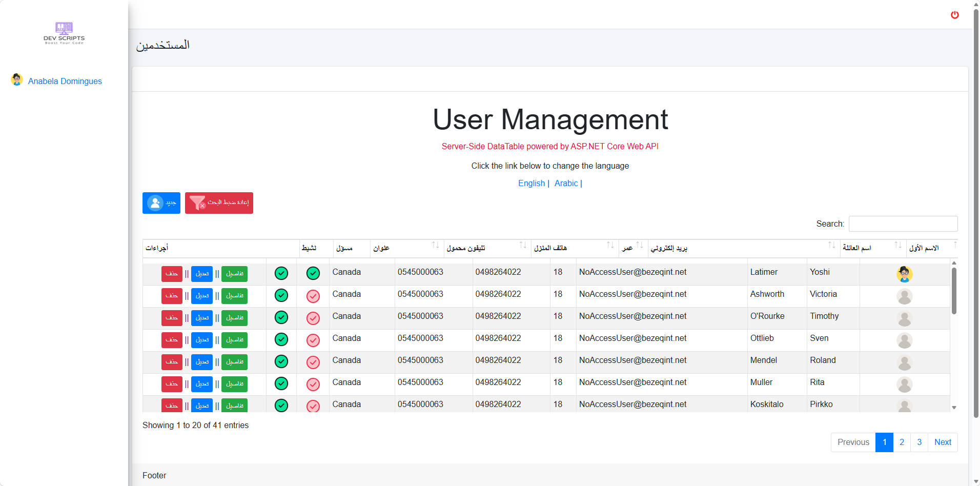Open Anabela Domingues profile link
The image size is (980, 486).
click(65, 81)
